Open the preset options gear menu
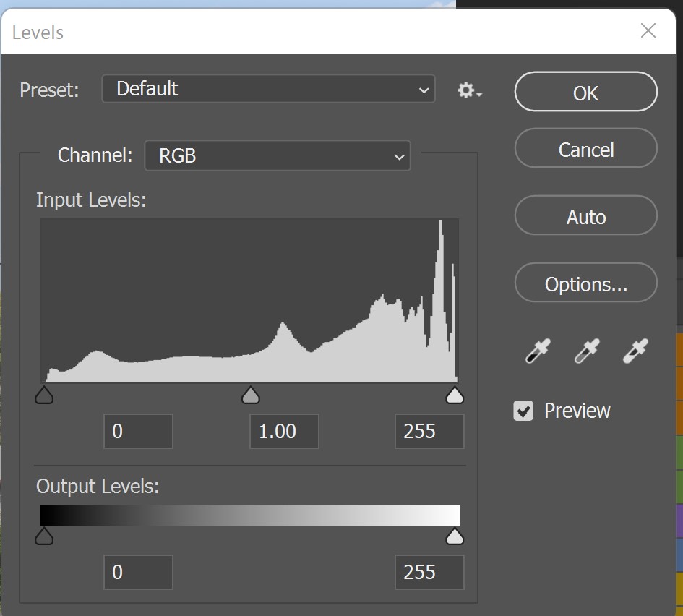 (x=469, y=90)
